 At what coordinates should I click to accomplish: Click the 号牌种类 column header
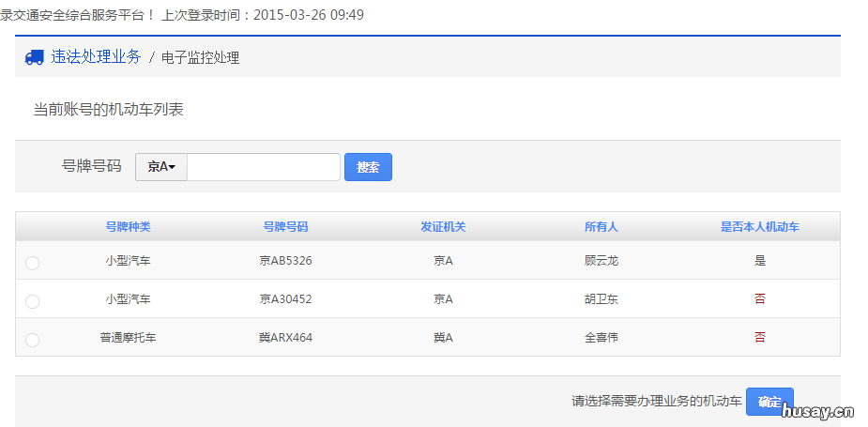(128, 227)
